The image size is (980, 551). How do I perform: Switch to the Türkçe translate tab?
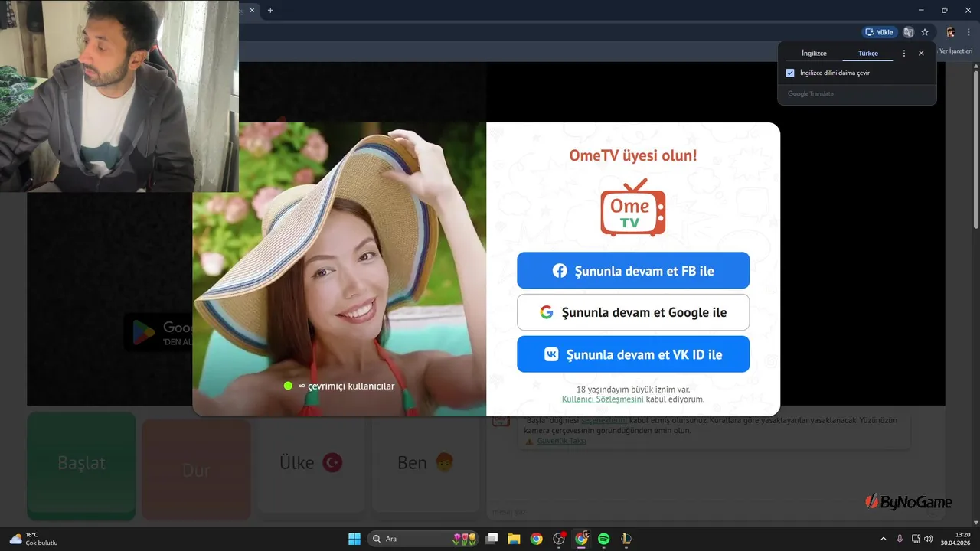[x=868, y=54]
